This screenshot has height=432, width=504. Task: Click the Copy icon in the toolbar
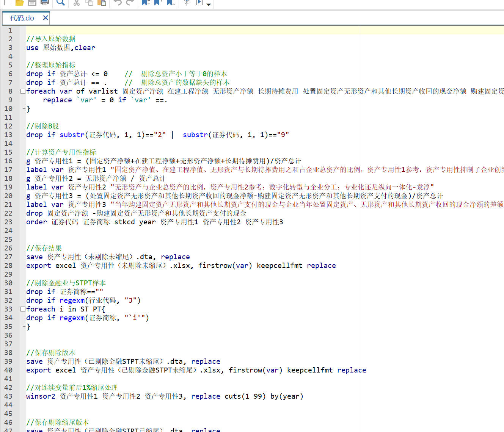(x=89, y=3)
